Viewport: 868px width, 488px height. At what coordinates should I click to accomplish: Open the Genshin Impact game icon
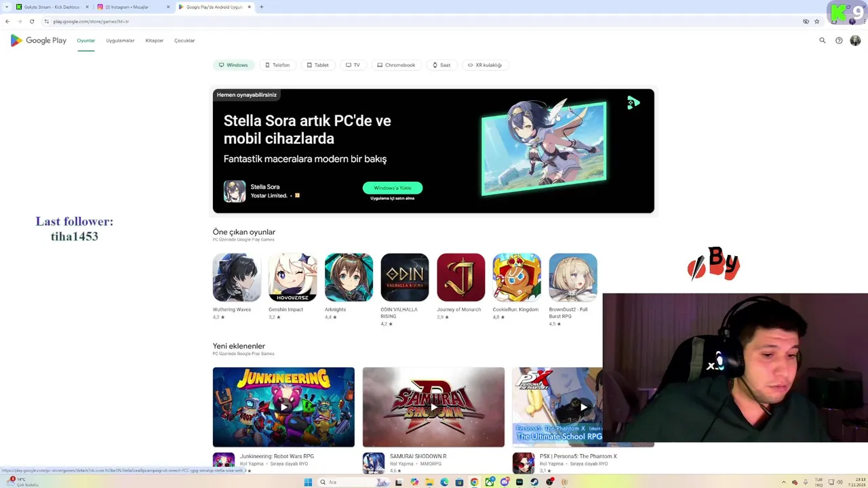292,277
